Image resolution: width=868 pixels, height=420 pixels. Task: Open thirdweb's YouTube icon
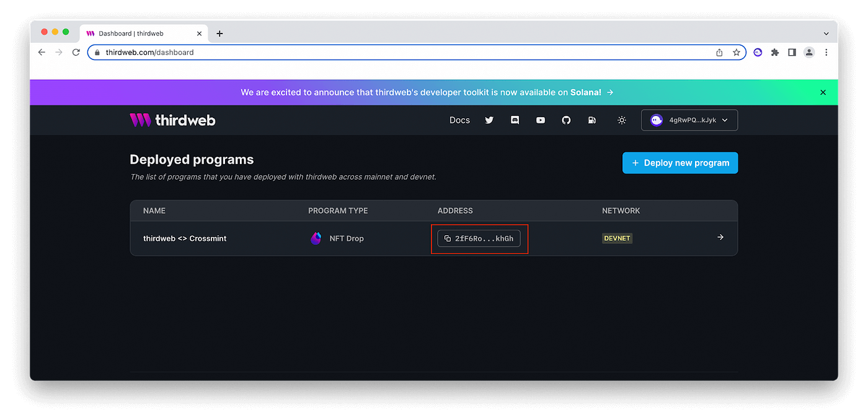541,120
